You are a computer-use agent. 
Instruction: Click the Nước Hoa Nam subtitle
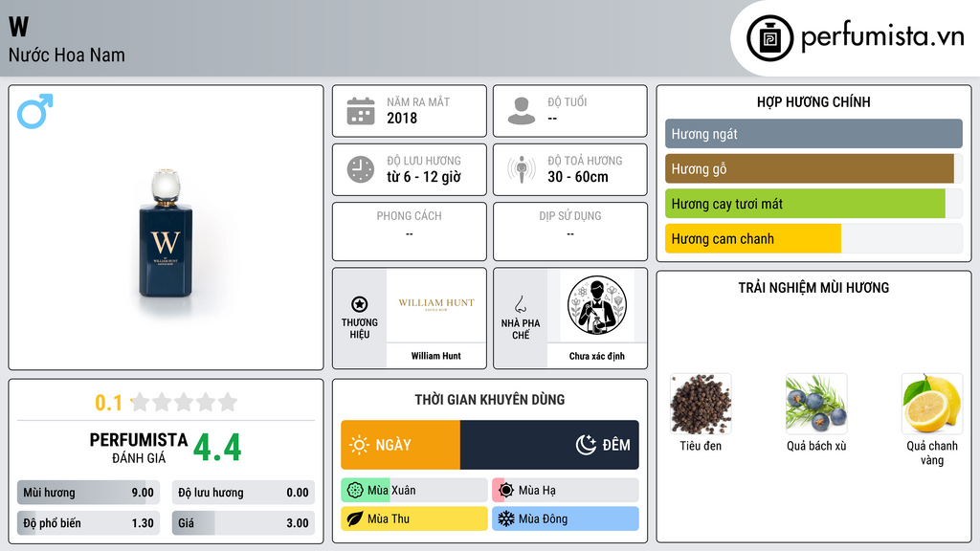[67, 55]
